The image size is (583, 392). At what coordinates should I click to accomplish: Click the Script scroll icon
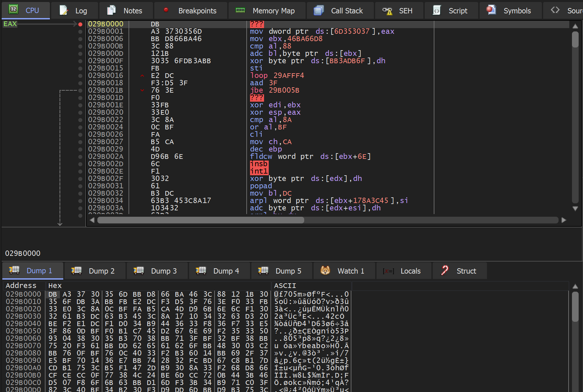click(x=437, y=10)
